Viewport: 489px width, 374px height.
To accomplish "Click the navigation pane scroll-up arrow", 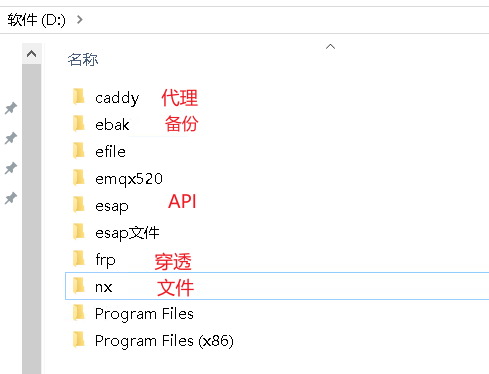I will pyautogui.click(x=32, y=54).
